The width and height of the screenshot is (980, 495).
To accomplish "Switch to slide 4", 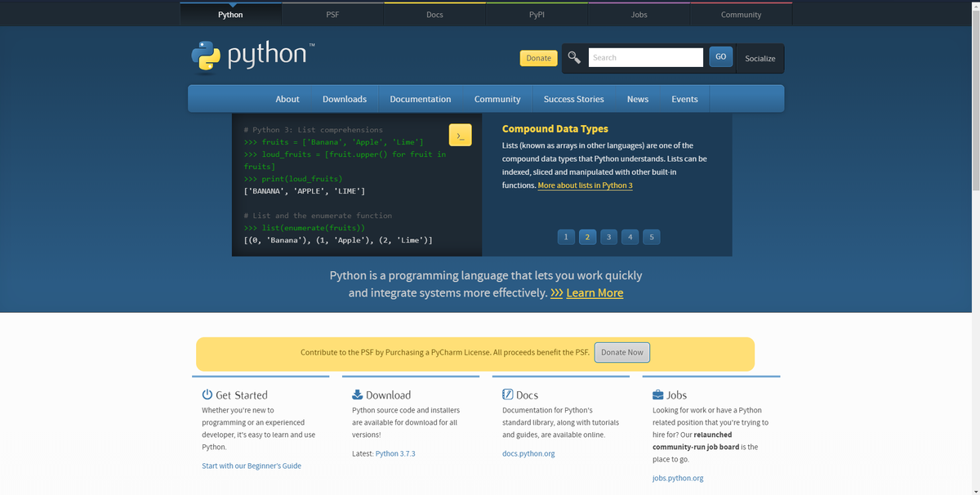I will (630, 237).
